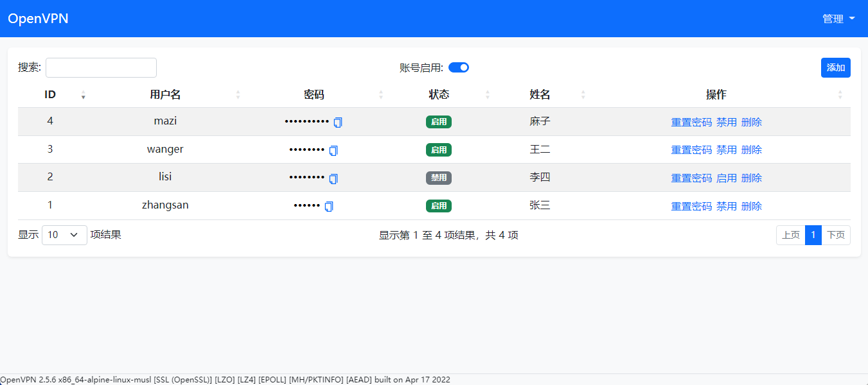Click 重置密码 for user lisi
Viewport: 868px width, 385px height.
click(x=691, y=178)
